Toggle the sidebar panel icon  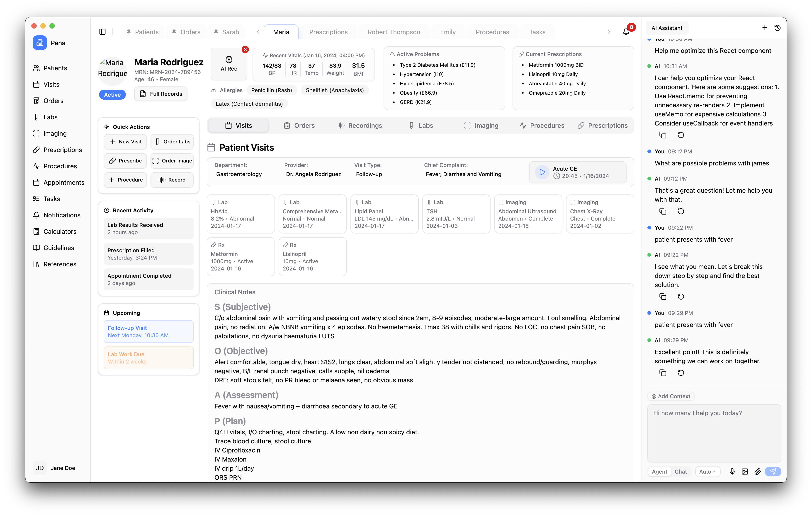(102, 32)
